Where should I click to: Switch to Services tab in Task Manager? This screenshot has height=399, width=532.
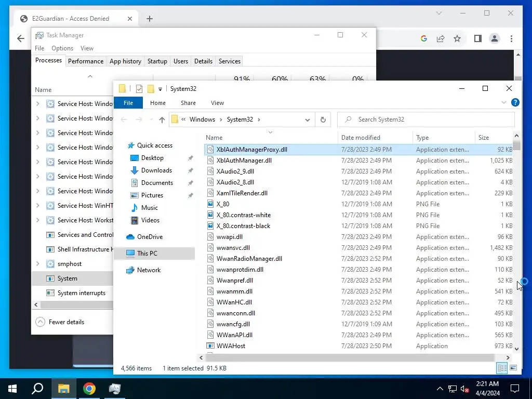[229, 61]
